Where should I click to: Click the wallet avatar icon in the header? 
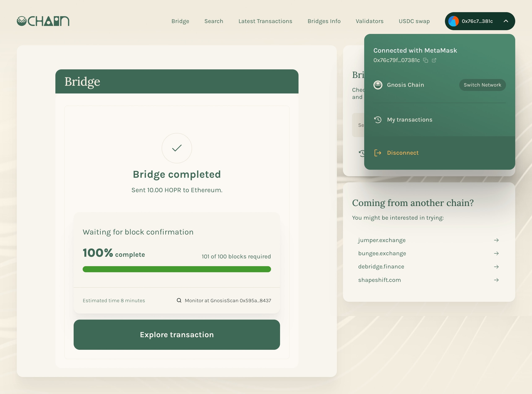(454, 21)
